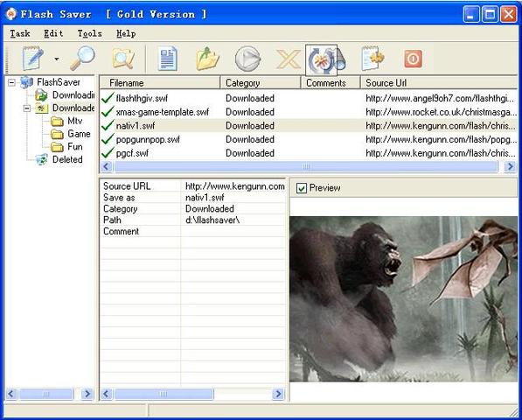Click the red power exit icon
Screen dimensions: 522x420
413,59
